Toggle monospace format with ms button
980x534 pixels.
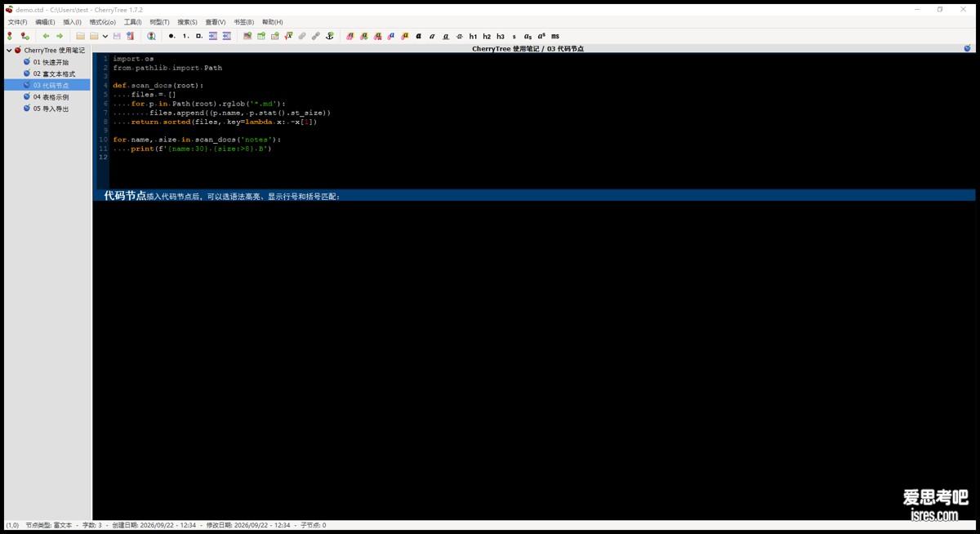coord(555,36)
